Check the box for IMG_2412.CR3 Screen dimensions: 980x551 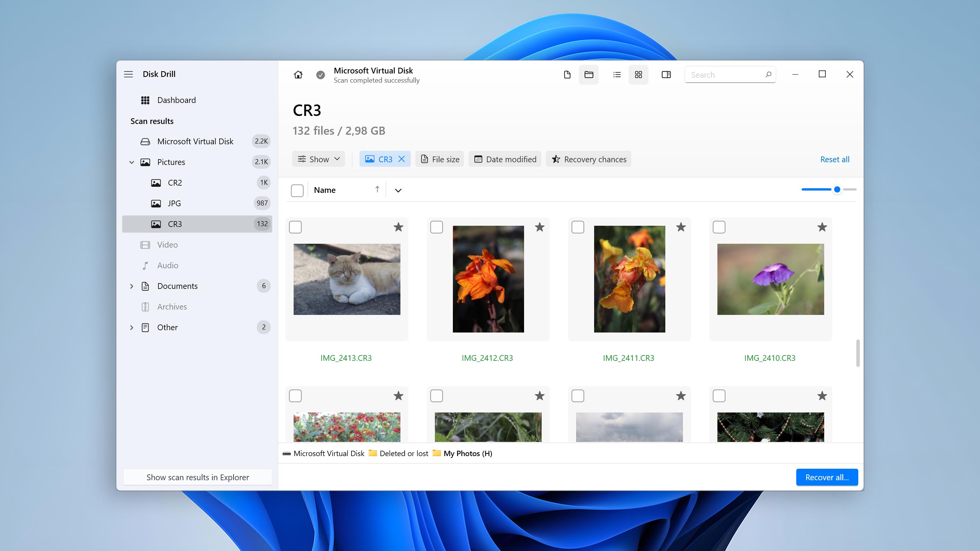(437, 227)
